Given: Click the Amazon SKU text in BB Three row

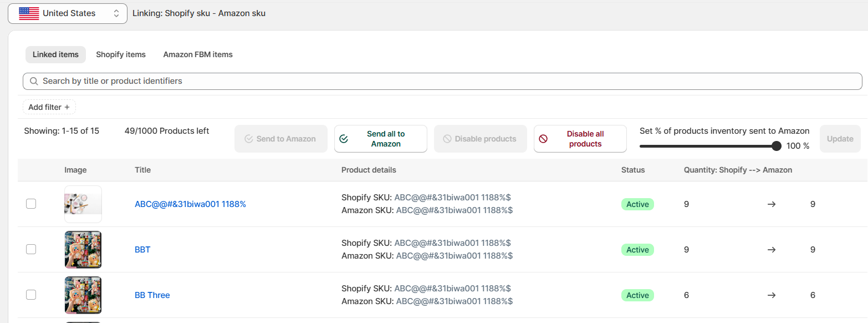Looking at the screenshot, I should [427, 301].
